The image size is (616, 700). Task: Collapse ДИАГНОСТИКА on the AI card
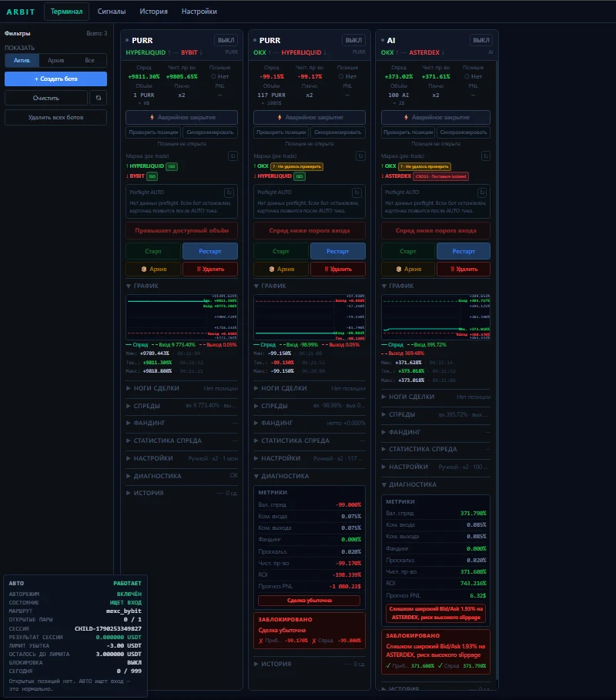click(x=436, y=484)
